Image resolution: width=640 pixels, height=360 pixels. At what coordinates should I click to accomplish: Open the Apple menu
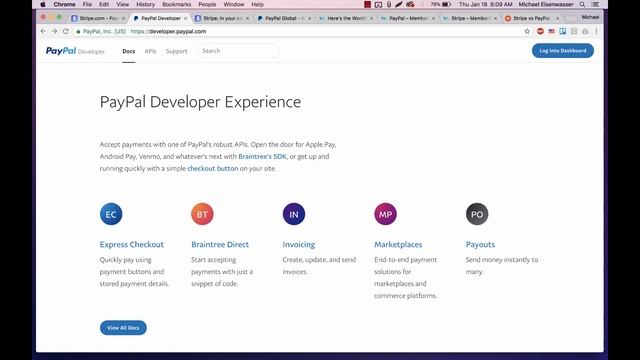point(43,4)
